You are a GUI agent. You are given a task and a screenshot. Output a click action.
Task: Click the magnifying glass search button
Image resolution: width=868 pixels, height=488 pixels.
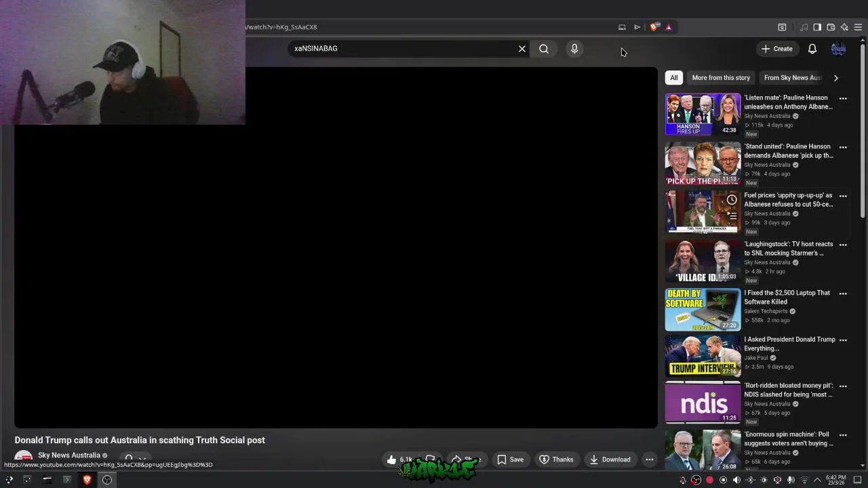[x=544, y=49]
